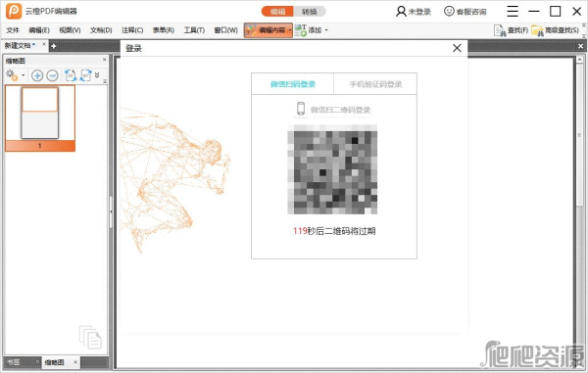Expand the 添加 dropdown arrow
Image resolution: width=588 pixels, height=373 pixels.
point(326,30)
